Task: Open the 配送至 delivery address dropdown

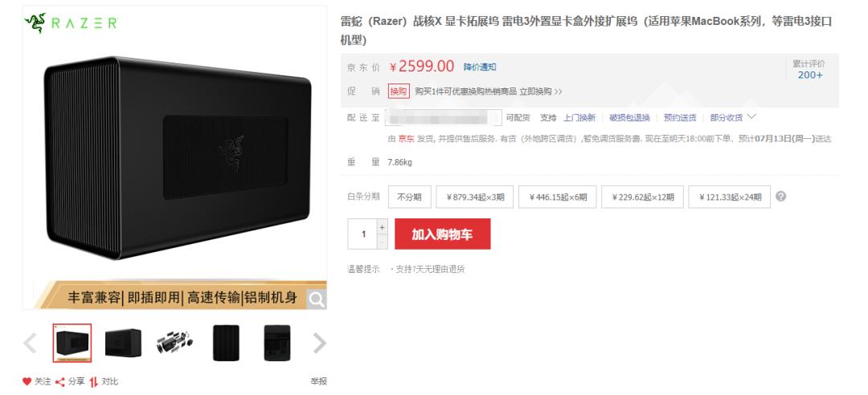Action: click(443, 117)
